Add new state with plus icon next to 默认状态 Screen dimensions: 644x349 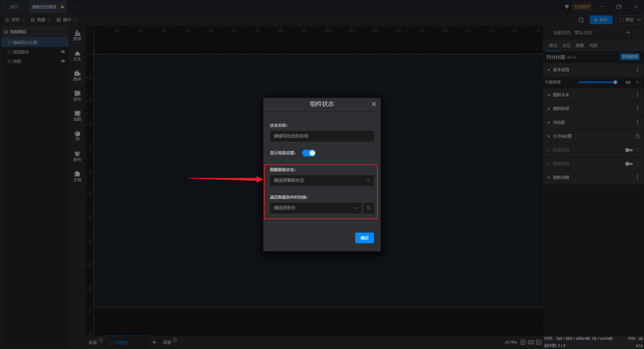pos(628,33)
